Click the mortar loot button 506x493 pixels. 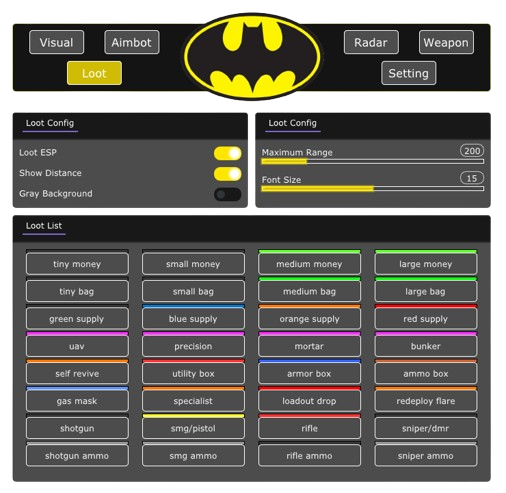coord(309,346)
